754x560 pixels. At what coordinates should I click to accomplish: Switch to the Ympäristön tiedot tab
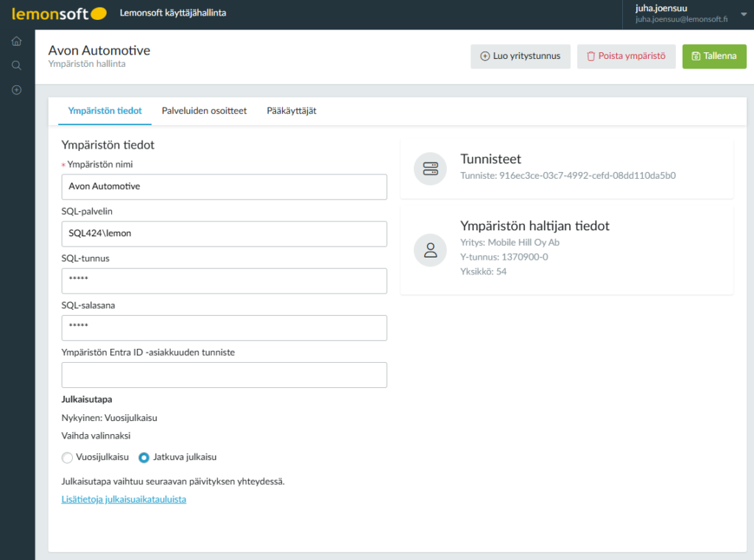[105, 110]
